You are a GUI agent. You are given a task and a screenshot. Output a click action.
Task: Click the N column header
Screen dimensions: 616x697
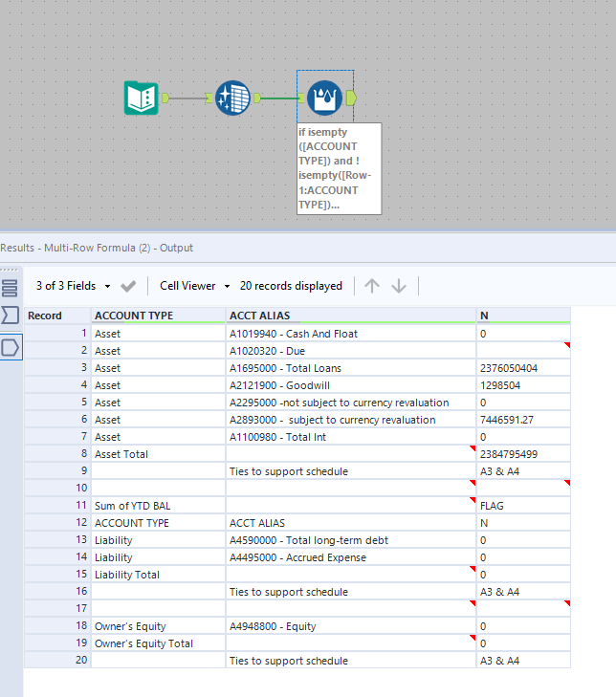coord(484,316)
